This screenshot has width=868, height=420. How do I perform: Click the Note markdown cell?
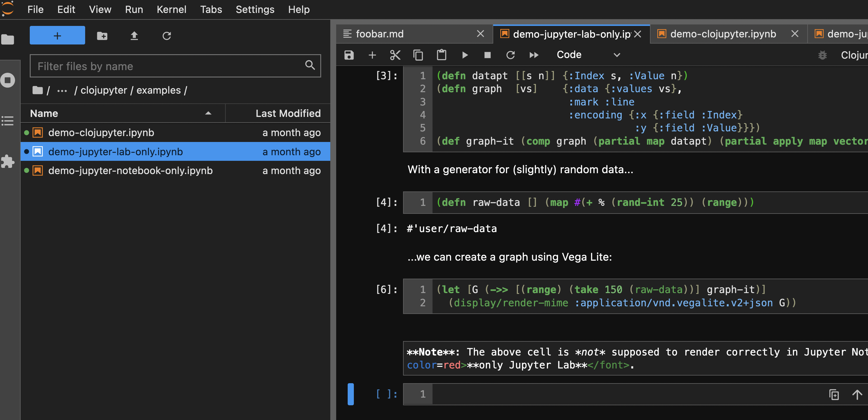(x=636, y=358)
